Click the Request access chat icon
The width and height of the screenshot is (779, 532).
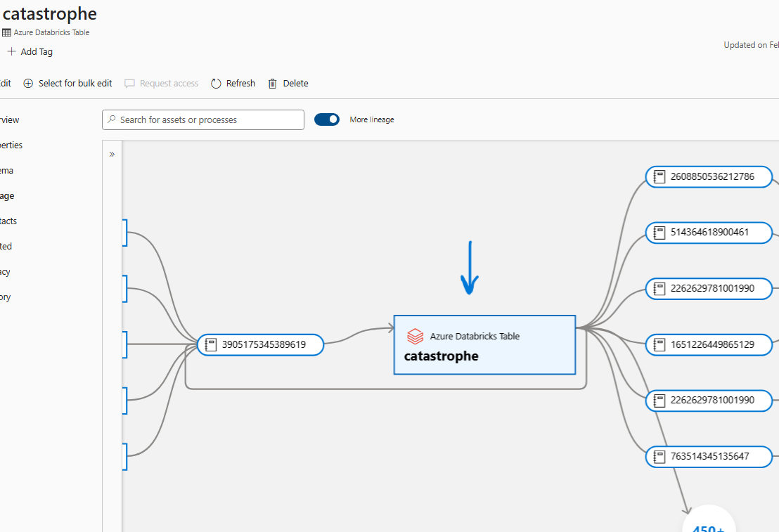pyautogui.click(x=129, y=84)
